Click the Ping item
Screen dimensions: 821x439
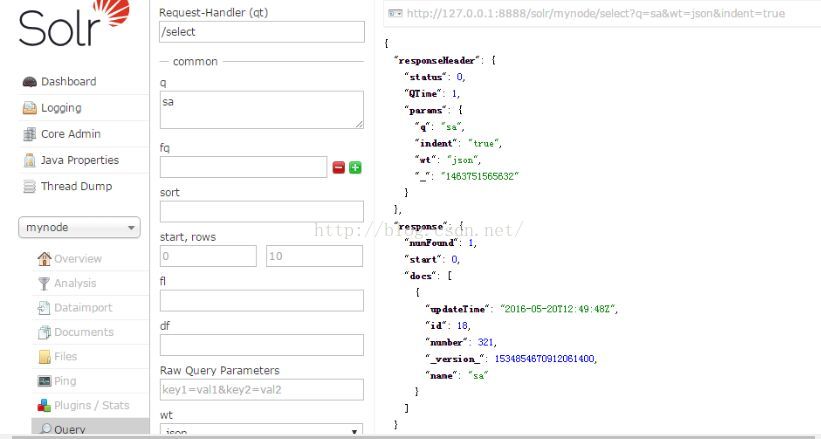65,381
